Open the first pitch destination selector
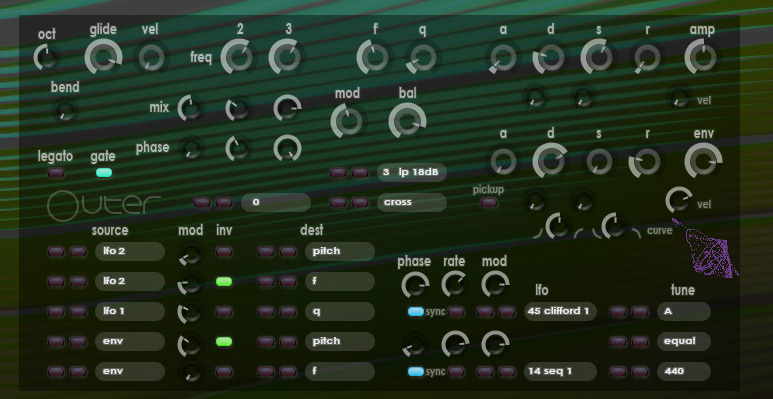 tap(340, 252)
